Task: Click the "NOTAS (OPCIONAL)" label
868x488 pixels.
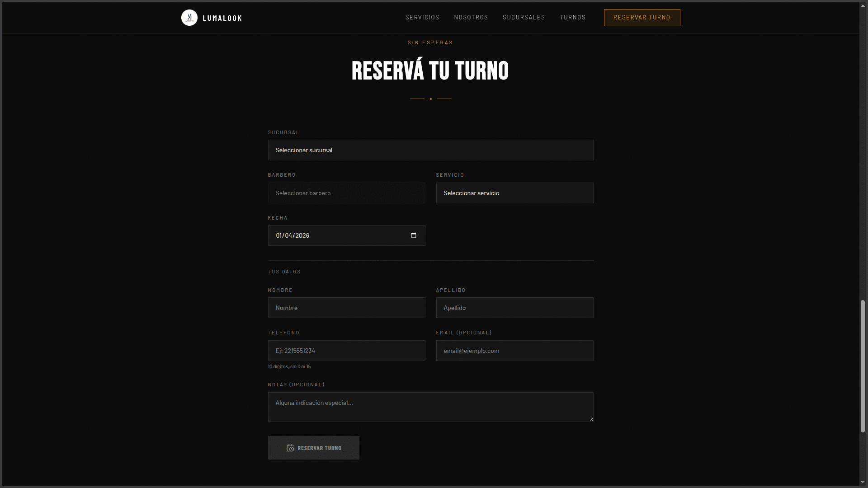Action: (x=296, y=385)
